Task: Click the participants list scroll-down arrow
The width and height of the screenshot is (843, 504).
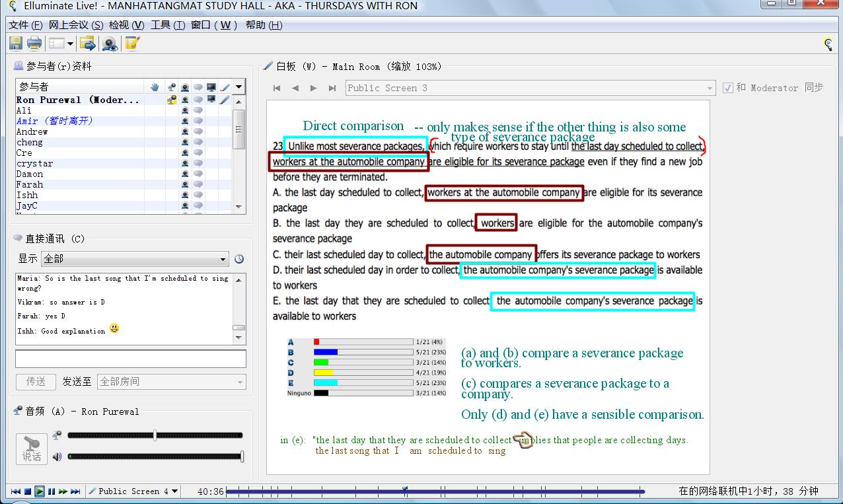Action: pyautogui.click(x=239, y=207)
